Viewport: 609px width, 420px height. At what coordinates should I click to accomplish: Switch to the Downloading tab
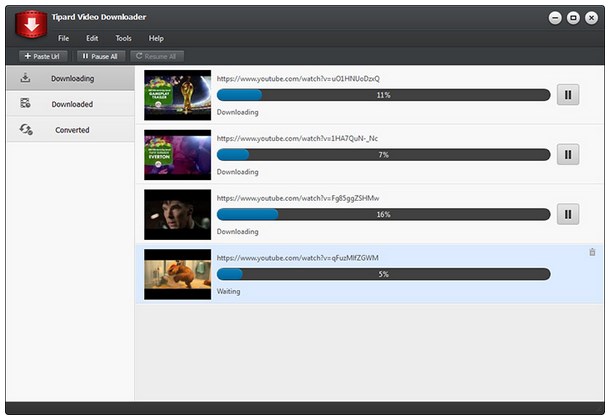point(70,78)
